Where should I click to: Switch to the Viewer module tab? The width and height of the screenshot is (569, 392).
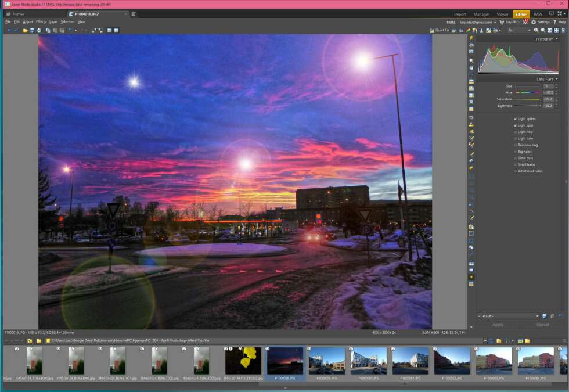pos(503,14)
